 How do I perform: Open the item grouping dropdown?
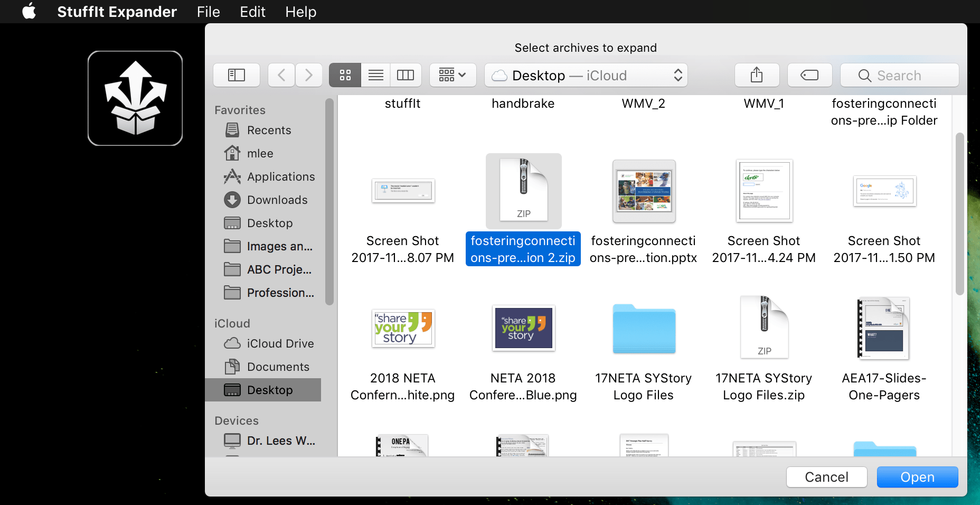[453, 75]
